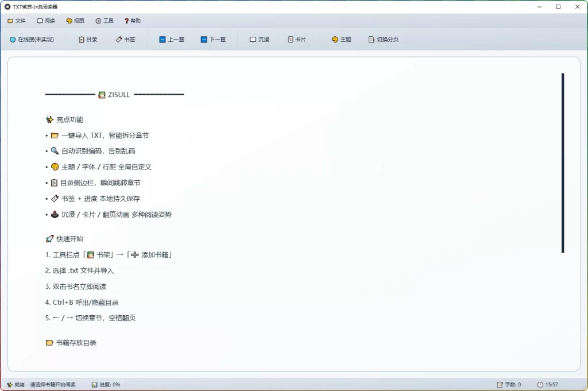Toggle 卡片 card reading mode
Viewport: 588px width, 391px height.
click(x=297, y=39)
